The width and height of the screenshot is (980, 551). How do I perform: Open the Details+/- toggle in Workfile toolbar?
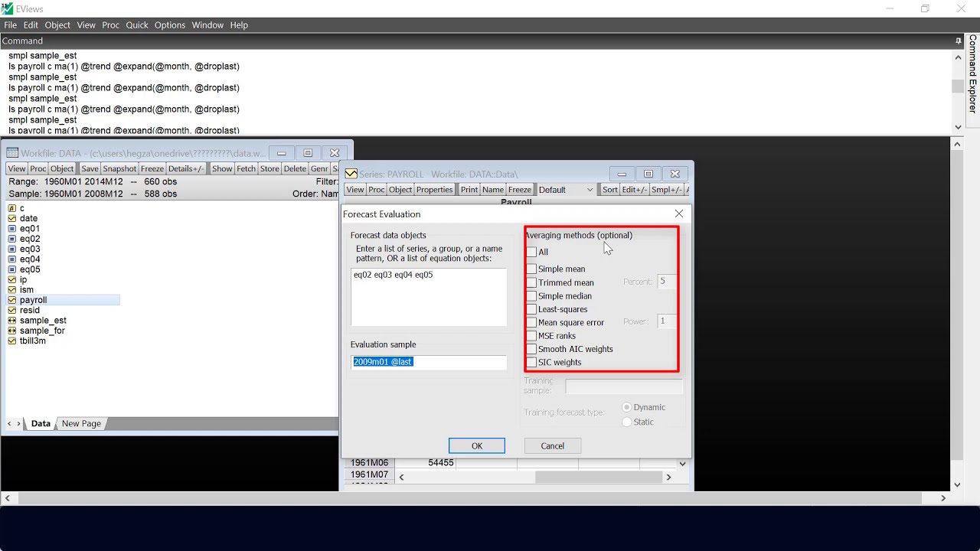[186, 168]
